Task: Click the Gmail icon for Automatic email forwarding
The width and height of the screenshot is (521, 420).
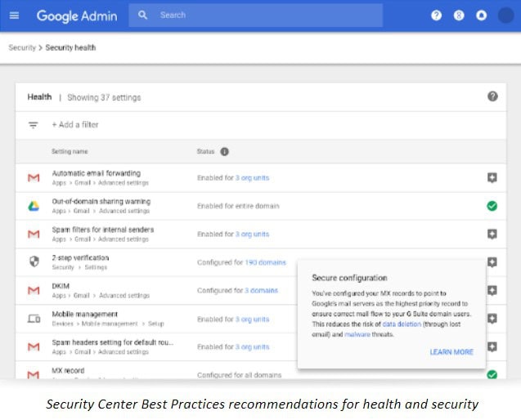Action: click(34, 178)
